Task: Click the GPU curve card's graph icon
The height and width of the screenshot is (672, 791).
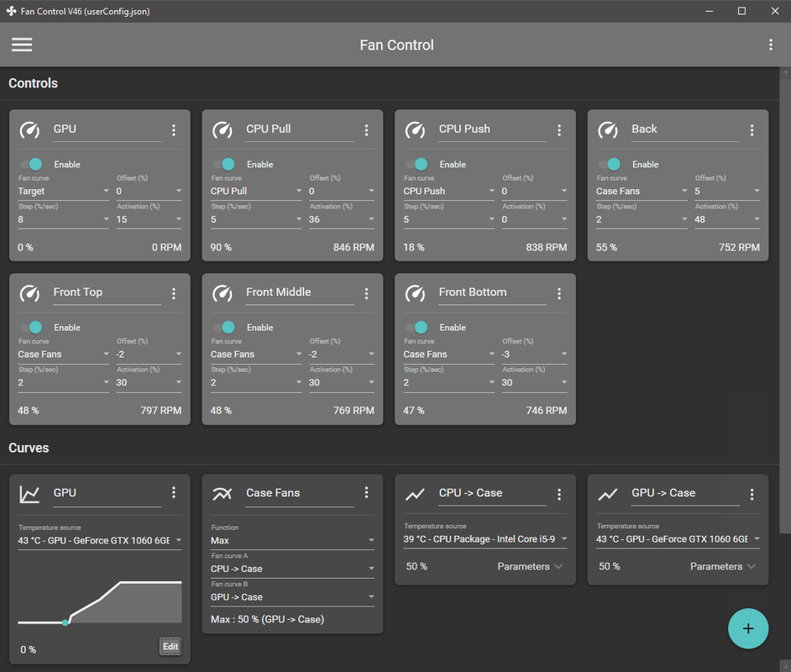Action: [29, 494]
